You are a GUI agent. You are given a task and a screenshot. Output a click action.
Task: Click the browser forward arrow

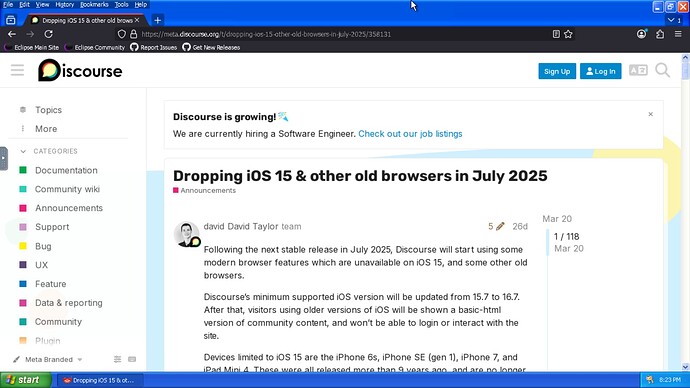coord(30,34)
